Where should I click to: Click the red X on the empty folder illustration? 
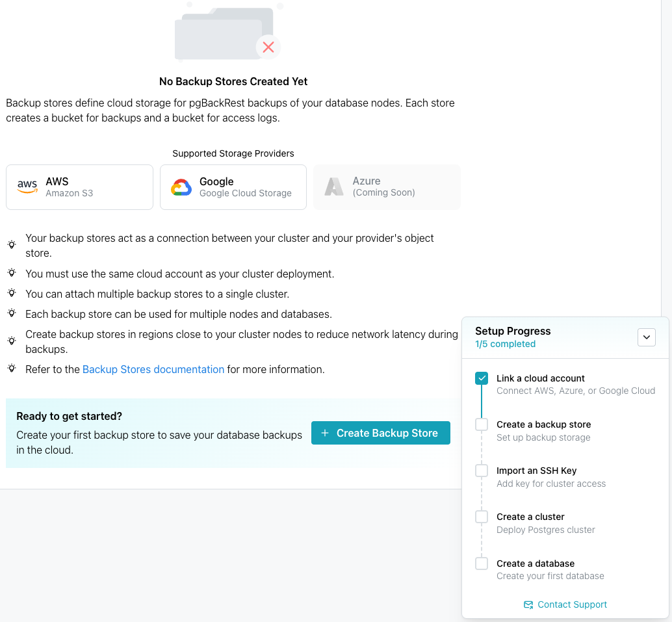click(x=268, y=47)
